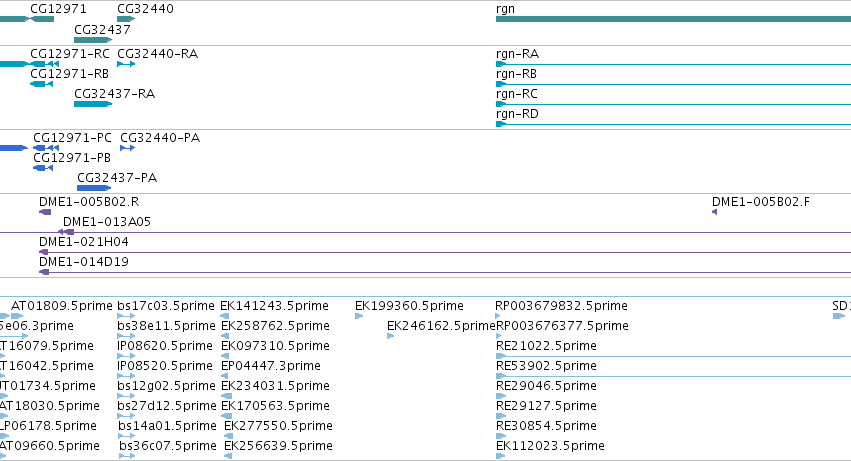This screenshot has height=461, width=851.
Task: Select the CG32440-PA protein glyph
Action: pyautogui.click(x=128, y=148)
